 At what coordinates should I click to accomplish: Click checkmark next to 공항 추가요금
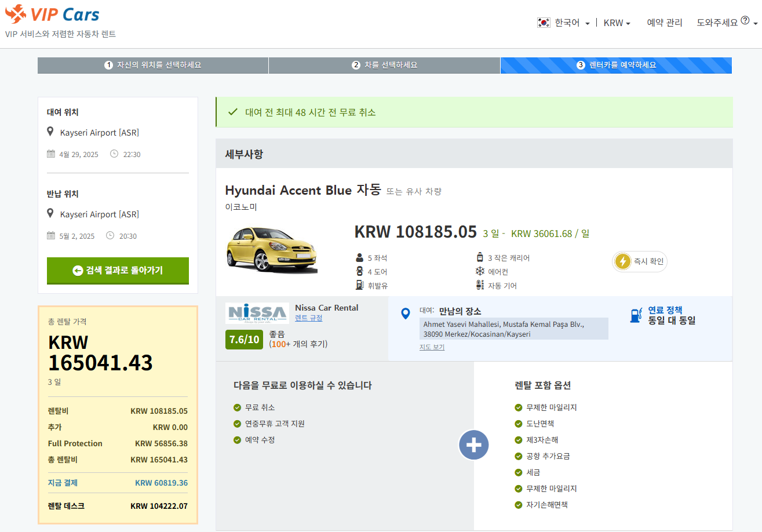tap(518, 456)
